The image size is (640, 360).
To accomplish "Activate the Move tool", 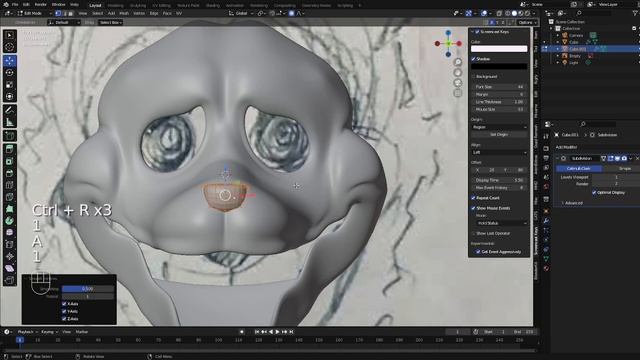I will (x=9, y=61).
